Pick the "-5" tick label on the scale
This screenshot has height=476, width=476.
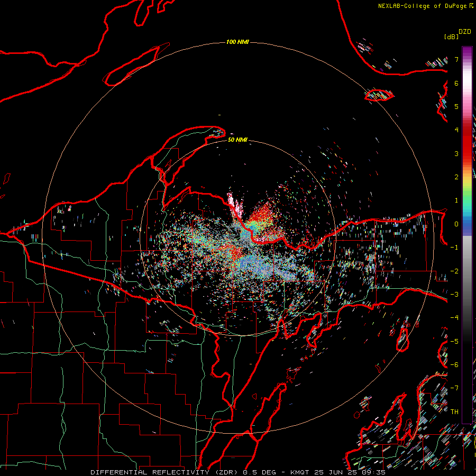point(454,342)
